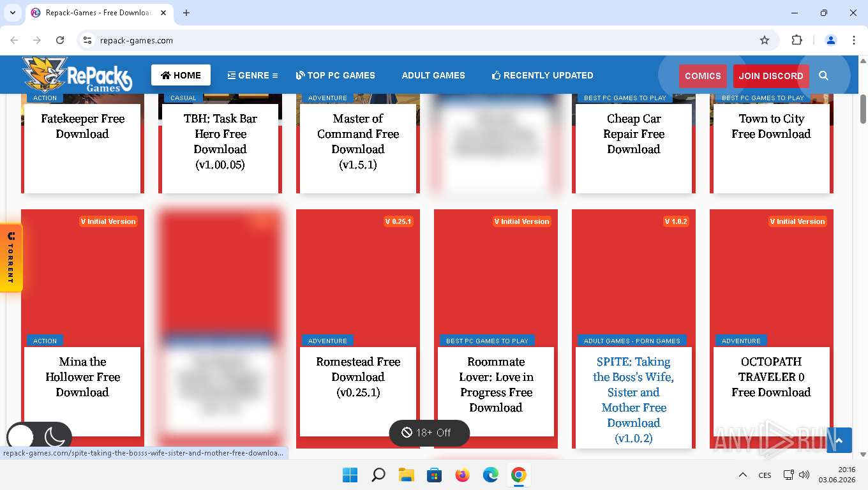The height and width of the screenshot is (490, 868).
Task: Click the volume speaker tray icon
Action: [x=804, y=475]
